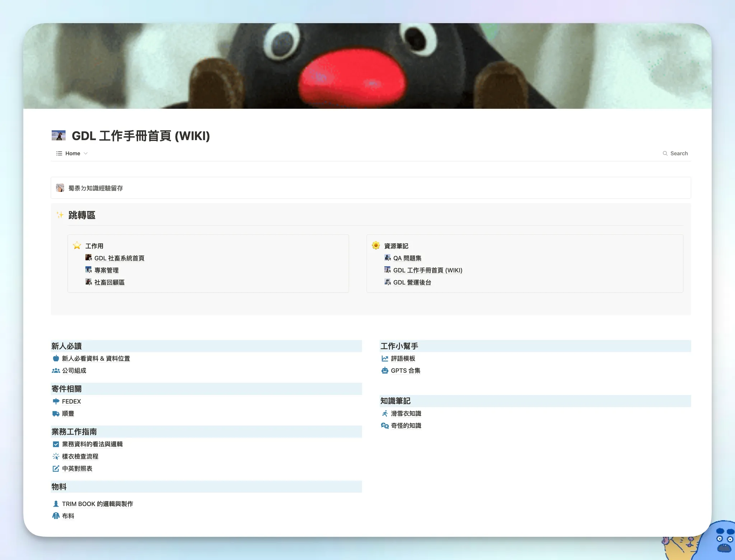Click the chat search icon beside 奇怪的知識
This screenshot has width=735, height=560.
pyautogui.click(x=385, y=426)
